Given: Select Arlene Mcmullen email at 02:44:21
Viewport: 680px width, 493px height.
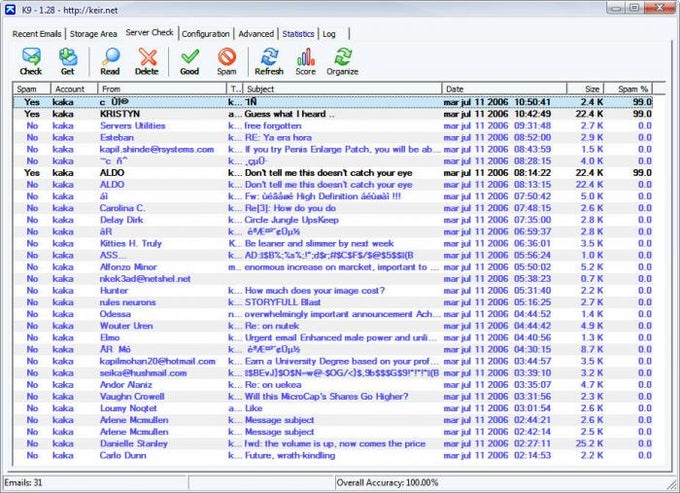Looking at the screenshot, I should click(x=333, y=420).
